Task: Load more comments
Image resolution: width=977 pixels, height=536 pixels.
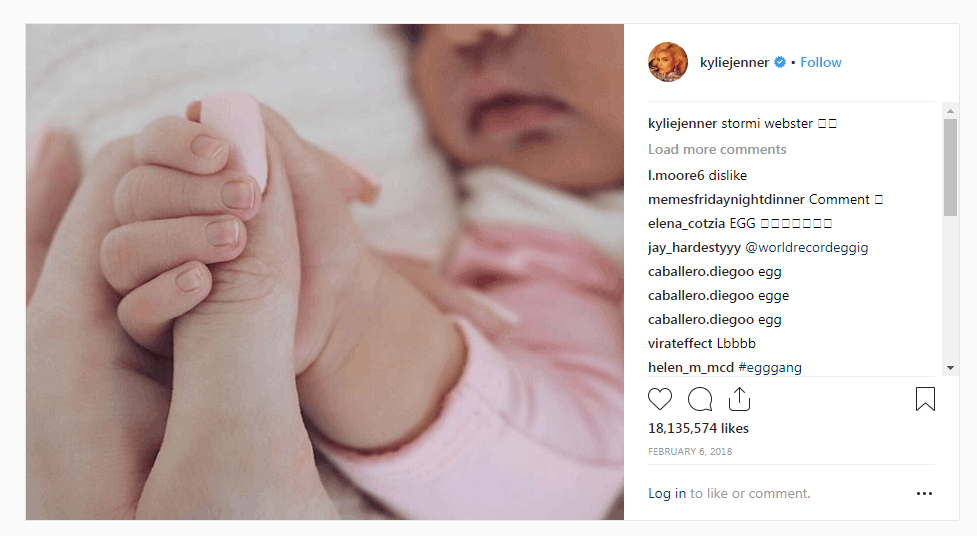Action: (717, 150)
